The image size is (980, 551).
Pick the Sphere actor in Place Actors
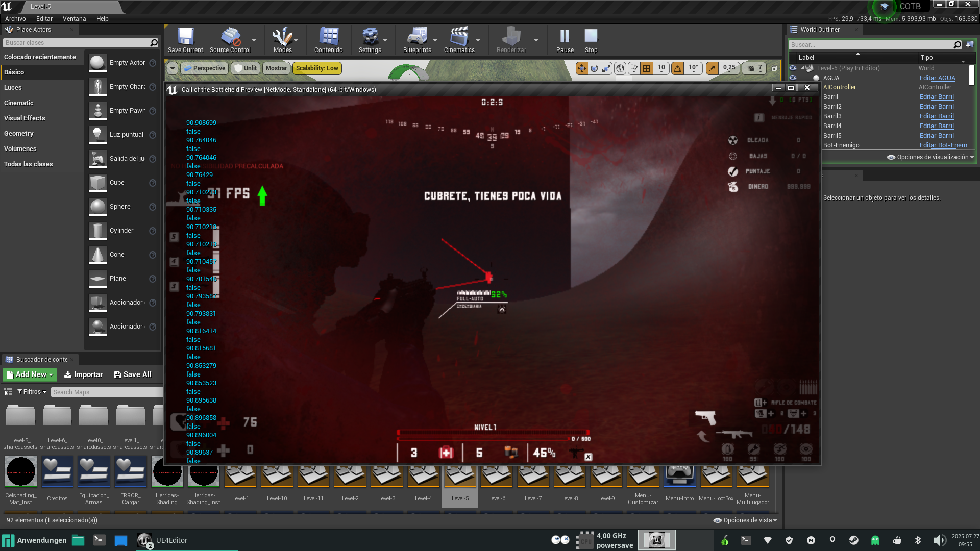click(x=122, y=207)
